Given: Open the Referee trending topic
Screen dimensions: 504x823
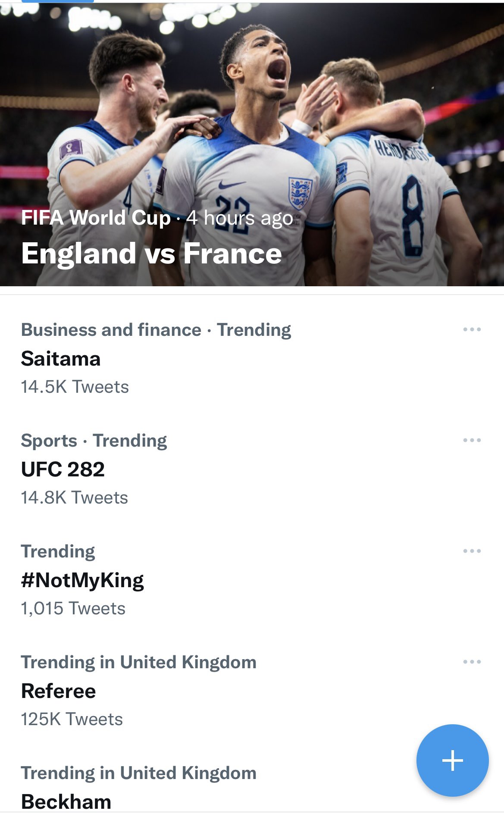Looking at the screenshot, I should [59, 691].
